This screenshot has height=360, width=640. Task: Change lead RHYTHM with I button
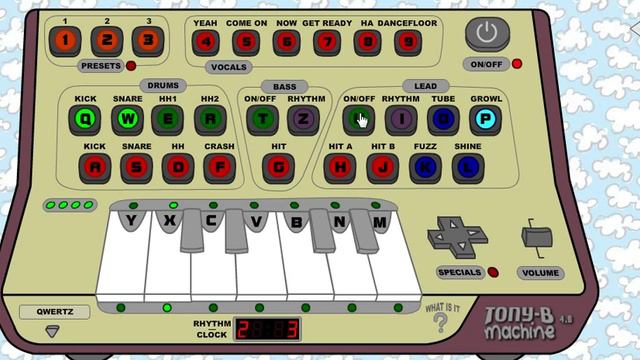point(401,120)
